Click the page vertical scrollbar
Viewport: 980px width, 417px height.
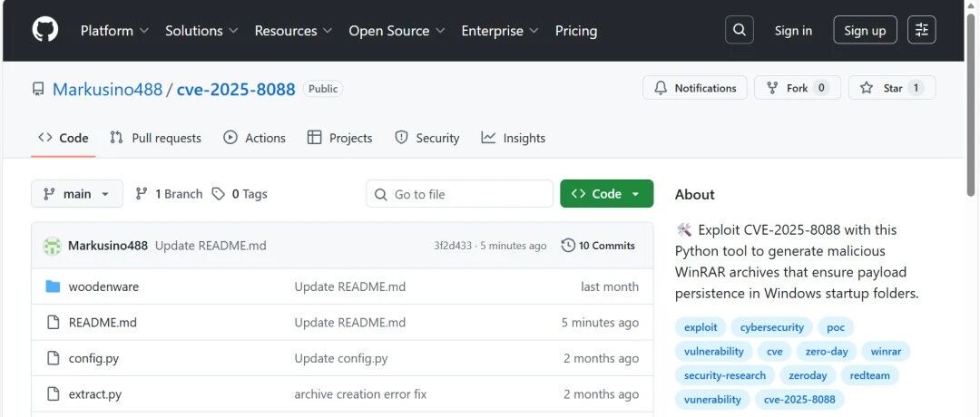[971, 106]
